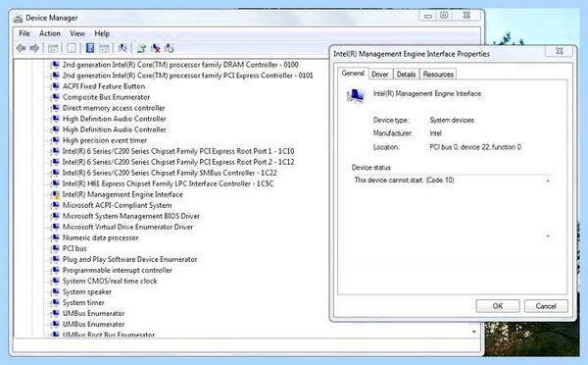The height and width of the screenshot is (365, 588).
Task: Click the icon next to System timer
Action: (55, 302)
